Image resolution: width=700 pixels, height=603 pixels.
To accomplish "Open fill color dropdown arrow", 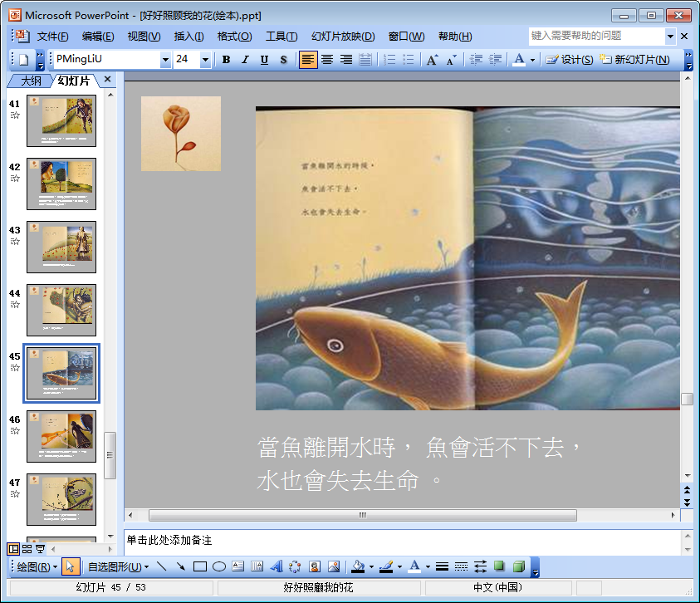I will click(x=371, y=566).
